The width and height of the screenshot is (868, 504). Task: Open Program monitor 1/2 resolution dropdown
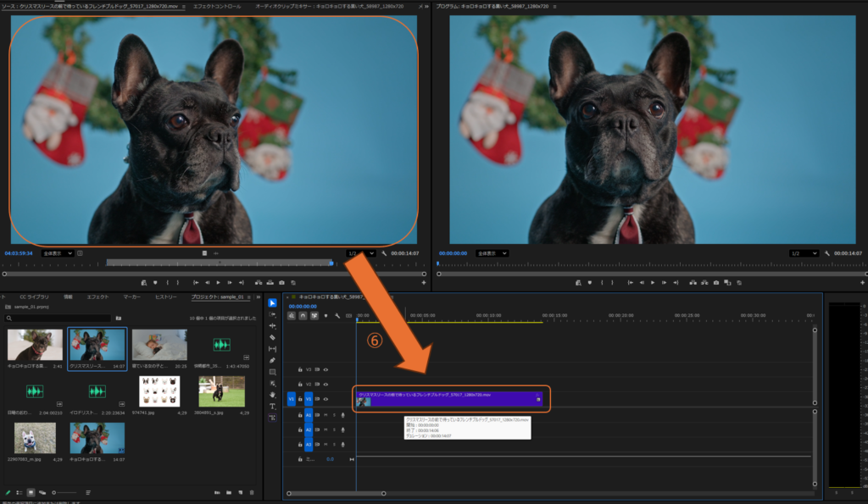(804, 253)
